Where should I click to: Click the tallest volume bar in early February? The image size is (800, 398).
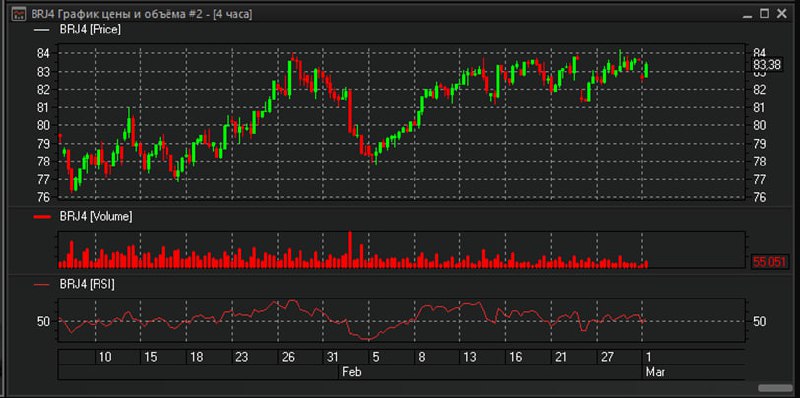350,250
